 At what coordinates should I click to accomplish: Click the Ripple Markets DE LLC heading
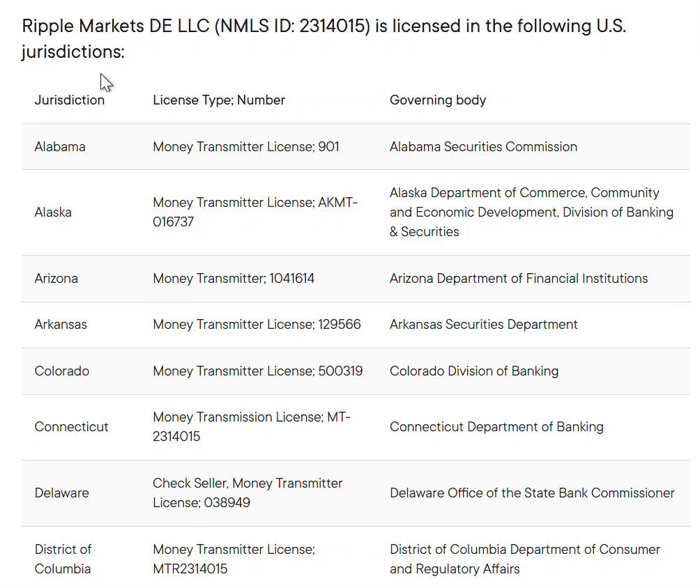click(324, 39)
